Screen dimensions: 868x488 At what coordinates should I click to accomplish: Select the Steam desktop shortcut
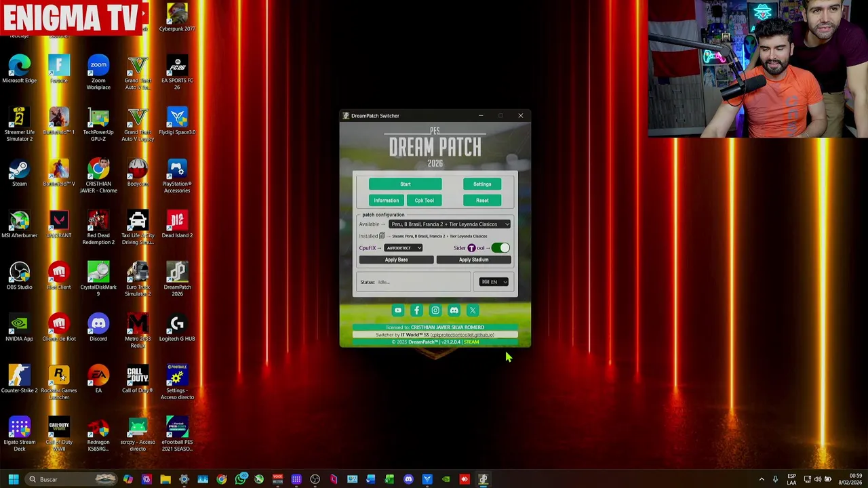coord(19,172)
